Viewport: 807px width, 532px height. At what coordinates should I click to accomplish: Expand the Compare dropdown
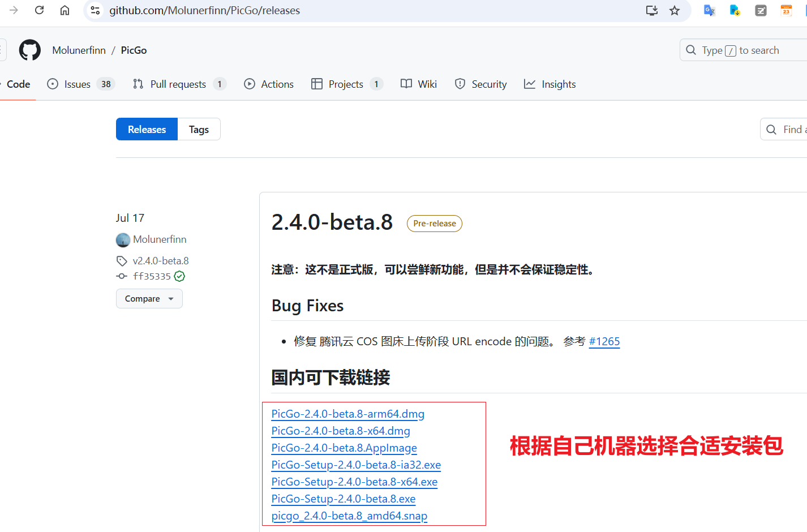click(149, 299)
